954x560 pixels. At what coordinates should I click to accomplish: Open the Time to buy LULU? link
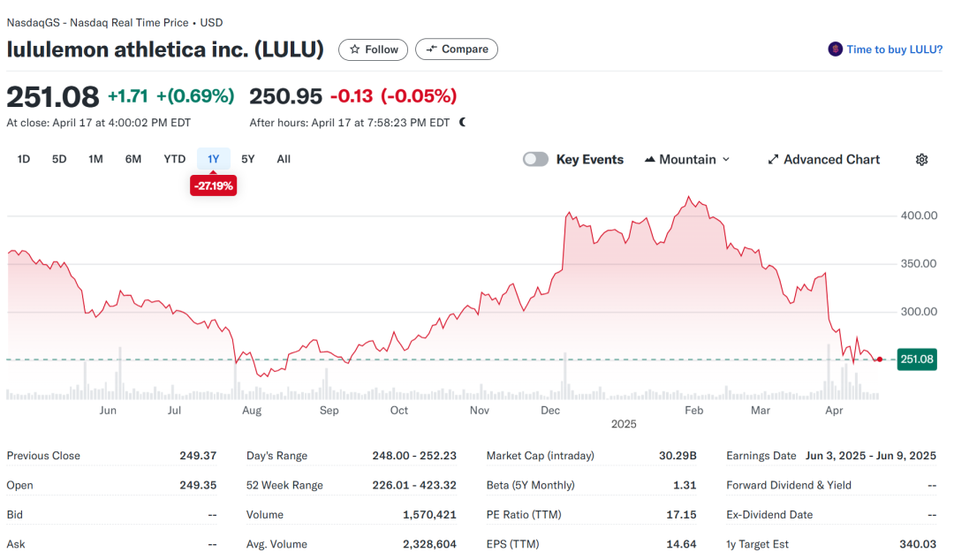tap(894, 49)
